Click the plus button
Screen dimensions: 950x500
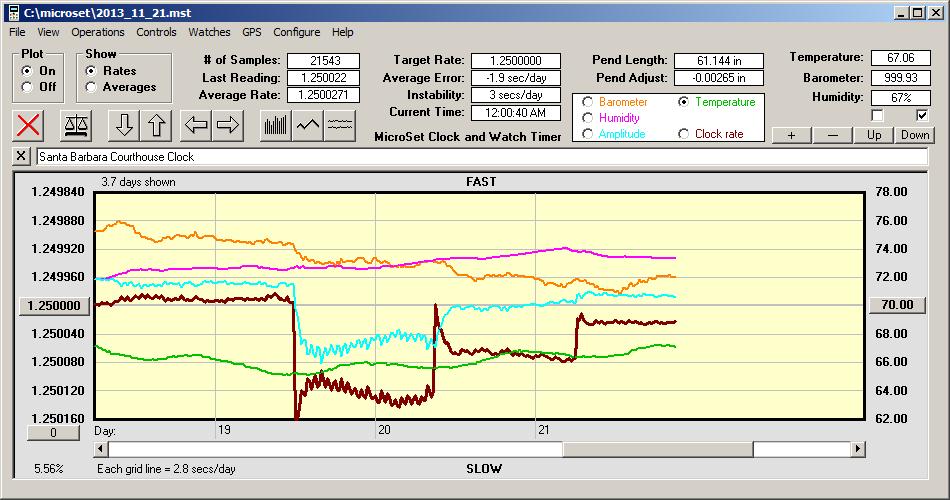click(791, 135)
